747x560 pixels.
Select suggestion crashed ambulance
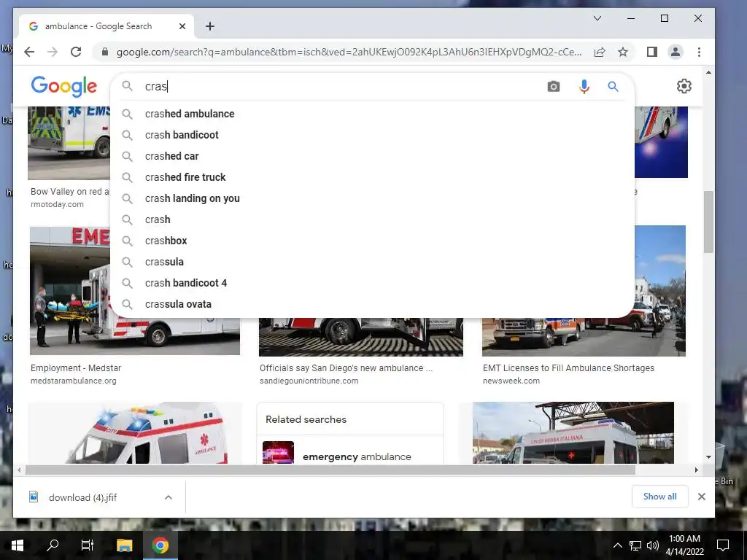click(x=372, y=114)
